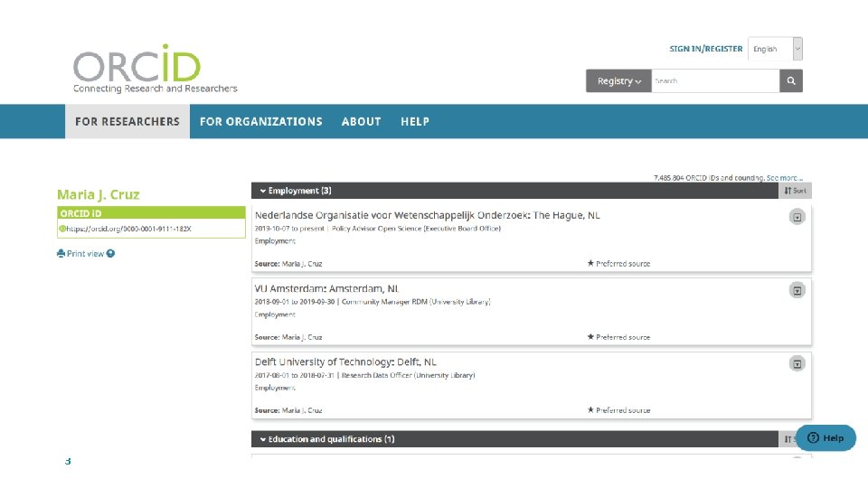Open the Help chat button

pos(826,437)
